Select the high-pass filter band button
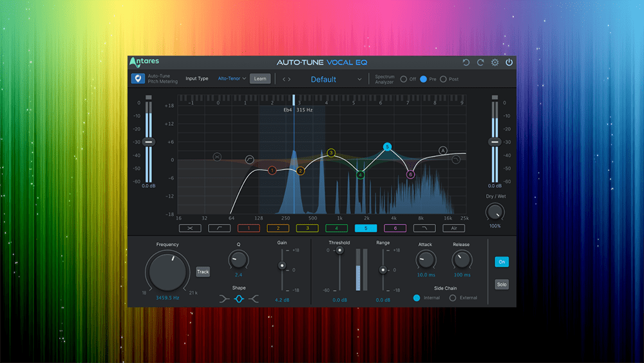The width and height of the screenshot is (644, 363). pos(220,228)
